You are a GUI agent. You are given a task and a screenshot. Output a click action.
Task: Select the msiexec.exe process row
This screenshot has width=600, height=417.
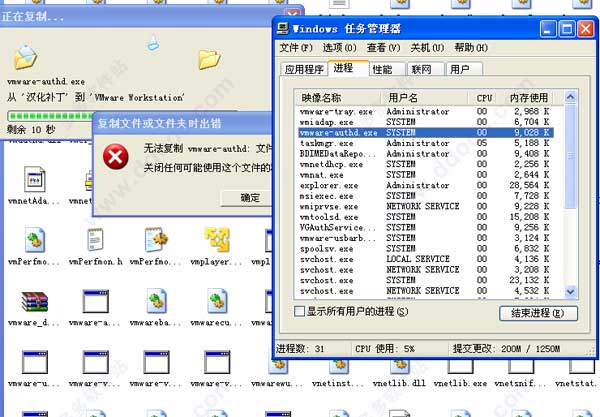(425, 196)
